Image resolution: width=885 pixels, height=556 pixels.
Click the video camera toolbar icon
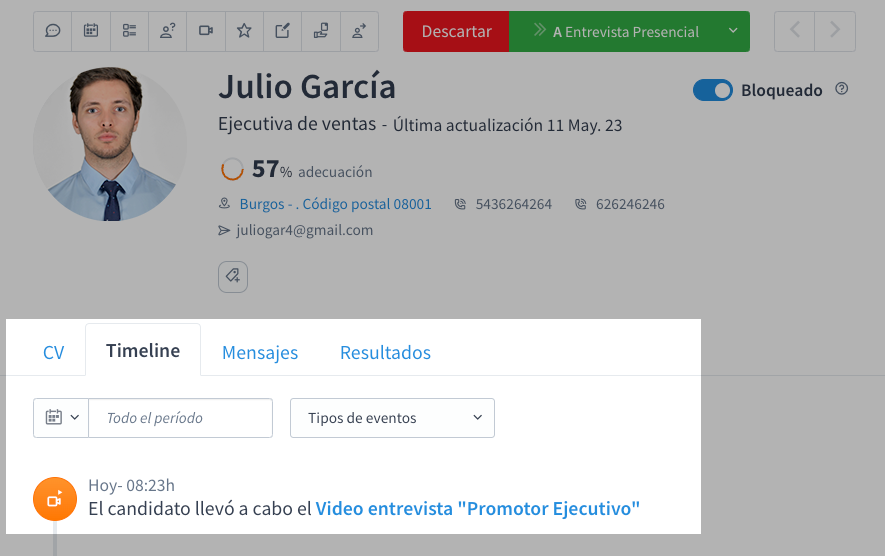pyautogui.click(x=206, y=31)
